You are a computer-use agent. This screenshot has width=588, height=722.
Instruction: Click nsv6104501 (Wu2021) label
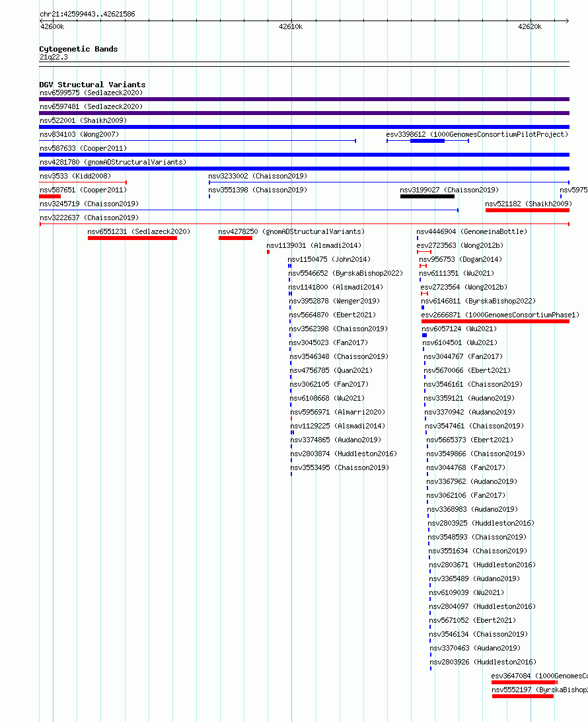460,342
